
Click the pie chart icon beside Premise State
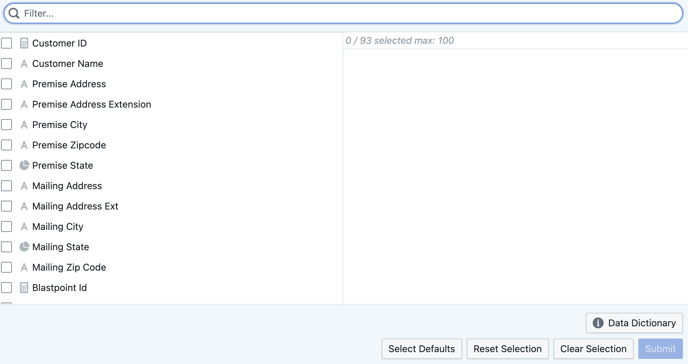[24, 165]
